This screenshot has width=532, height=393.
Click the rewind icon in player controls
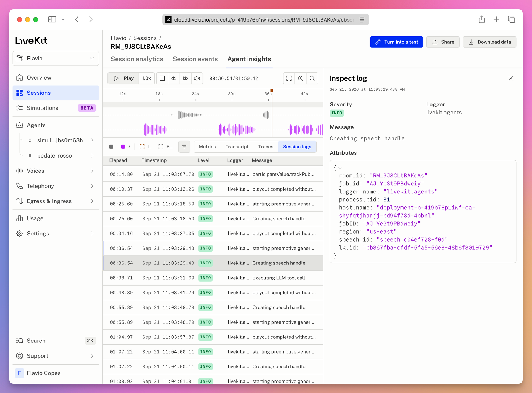(174, 78)
